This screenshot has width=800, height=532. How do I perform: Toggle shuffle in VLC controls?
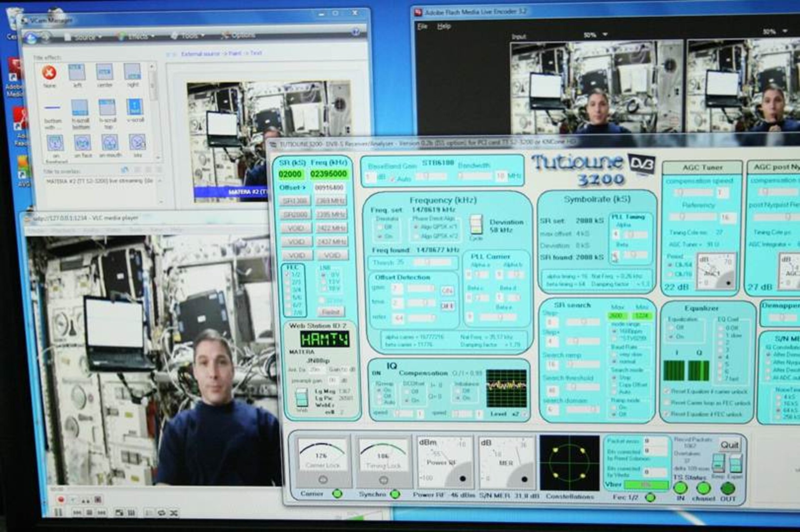[174, 513]
